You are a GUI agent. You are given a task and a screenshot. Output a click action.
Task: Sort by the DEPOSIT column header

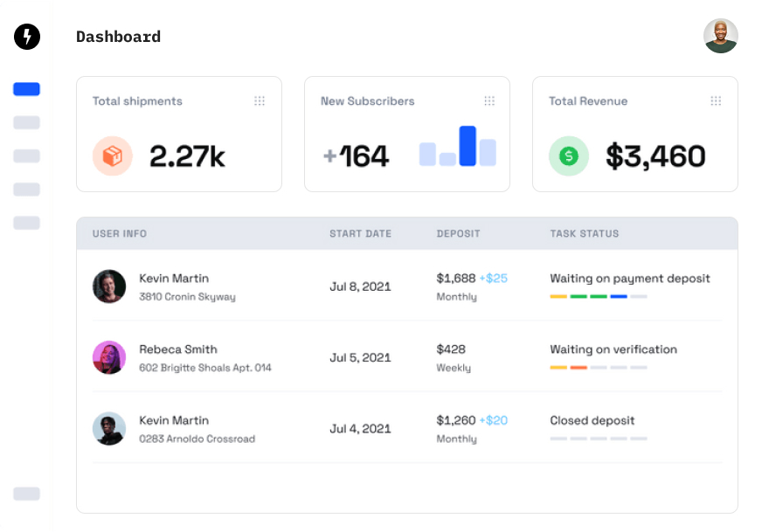tap(458, 234)
